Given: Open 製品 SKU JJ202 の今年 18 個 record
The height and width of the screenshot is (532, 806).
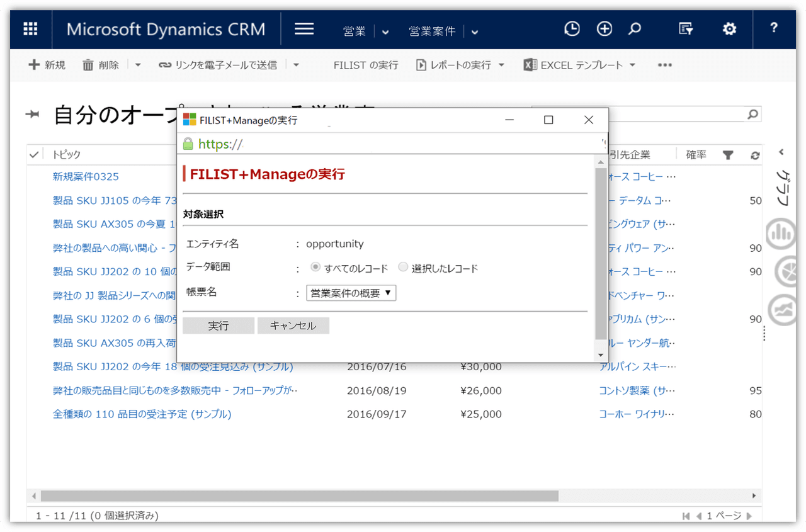Looking at the screenshot, I should pyautogui.click(x=173, y=366).
